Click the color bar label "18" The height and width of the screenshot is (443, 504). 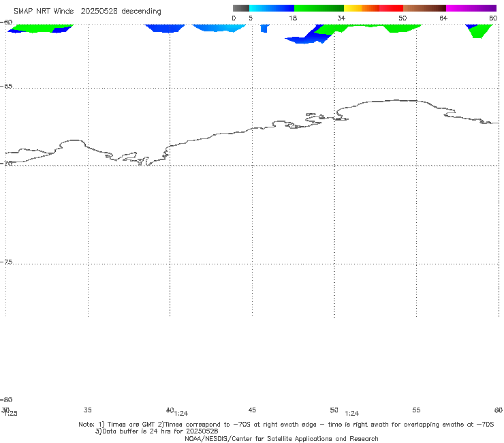[x=293, y=18]
